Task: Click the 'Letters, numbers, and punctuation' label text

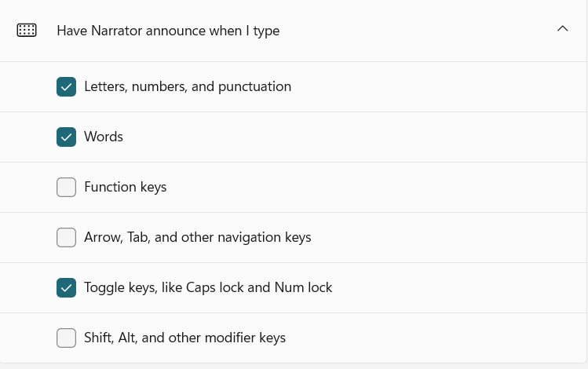Action: 188,86
